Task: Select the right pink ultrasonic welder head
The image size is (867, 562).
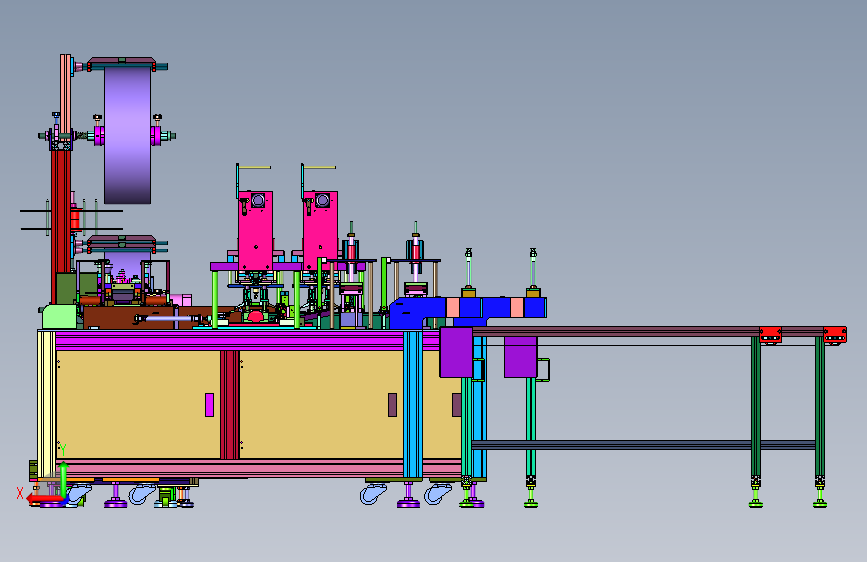Action: click(x=320, y=230)
